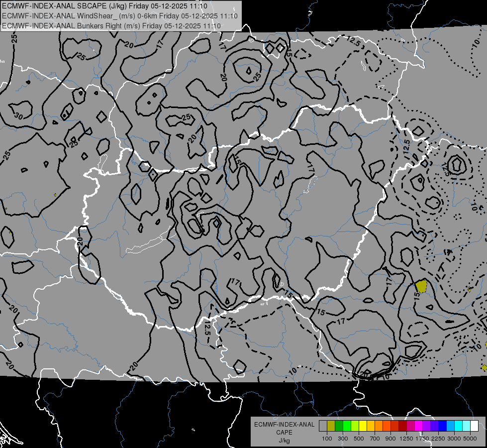Select the orange legend swatch
487x448 pixels.
379,426
